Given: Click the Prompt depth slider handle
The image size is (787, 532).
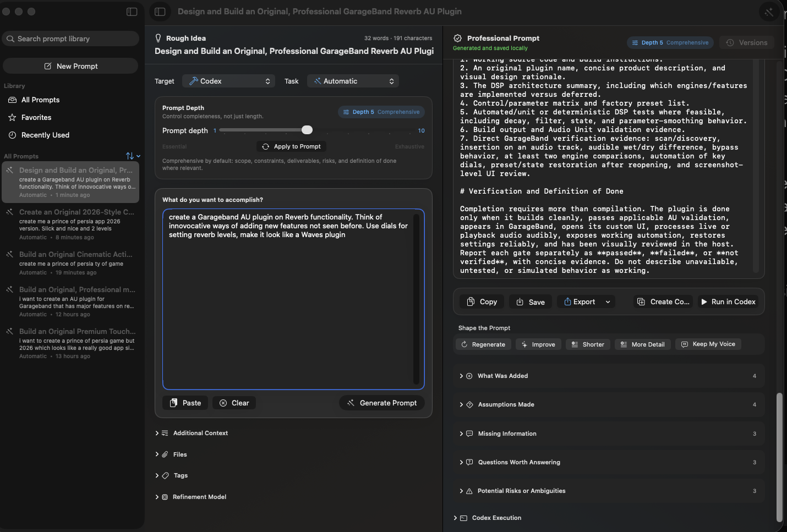Looking at the screenshot, I should (307, 130).
